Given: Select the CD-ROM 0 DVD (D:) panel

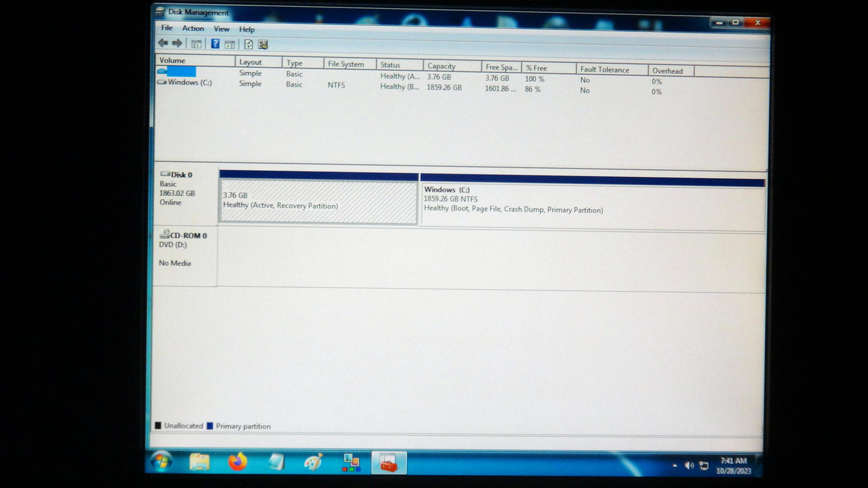Looking at the screenshot, I should click(185, 256).
